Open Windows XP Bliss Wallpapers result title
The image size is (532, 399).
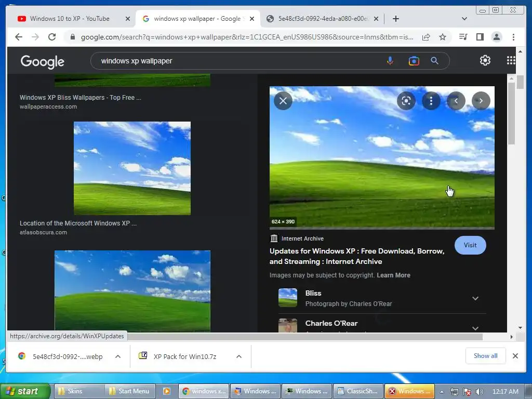(81, 97)
